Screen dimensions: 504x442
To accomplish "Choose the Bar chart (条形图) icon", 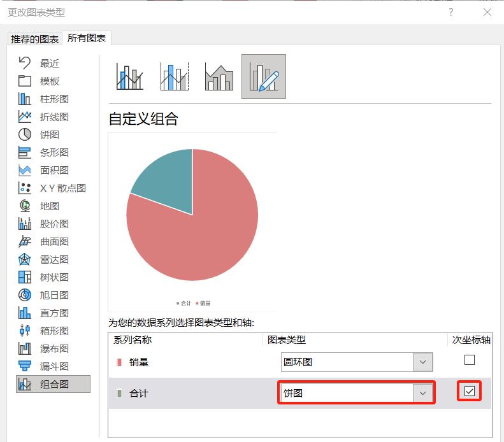I will pos(25,153).
